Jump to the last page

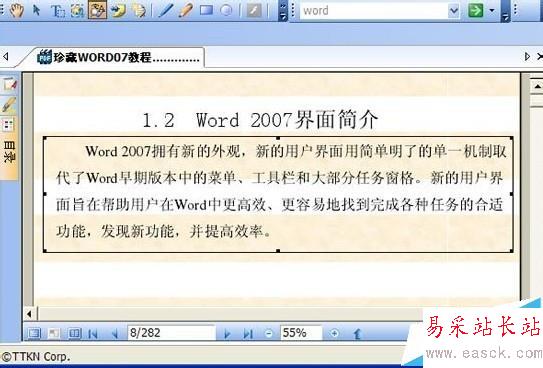248,334
